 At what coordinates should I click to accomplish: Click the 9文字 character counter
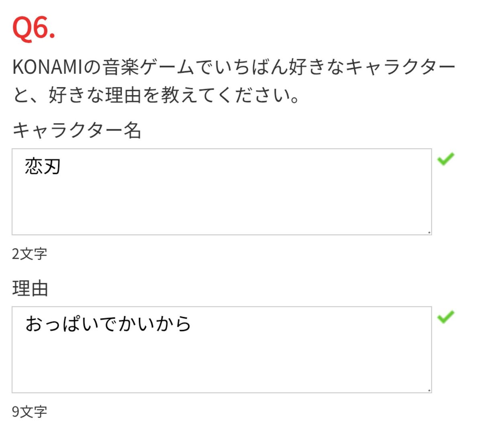(29, 411)
